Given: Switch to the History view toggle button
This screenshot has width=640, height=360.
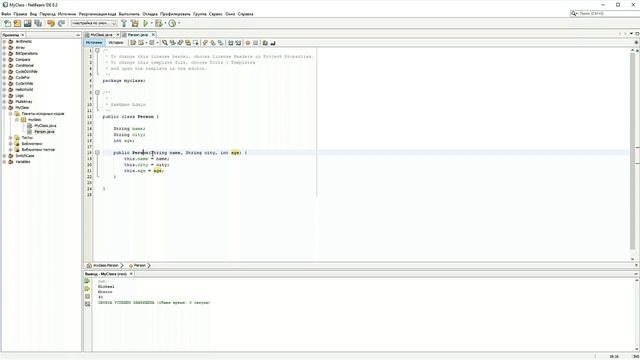Looking at the screenshot, I should pos(116,43).
